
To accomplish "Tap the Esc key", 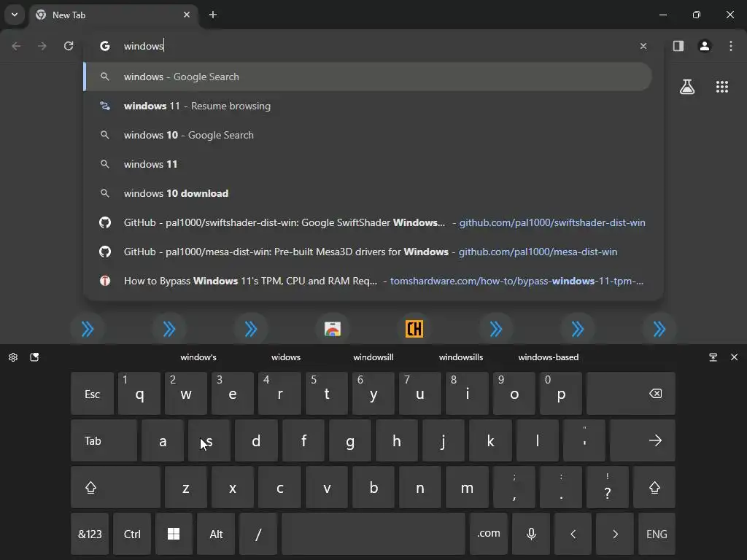I will 93,394.
